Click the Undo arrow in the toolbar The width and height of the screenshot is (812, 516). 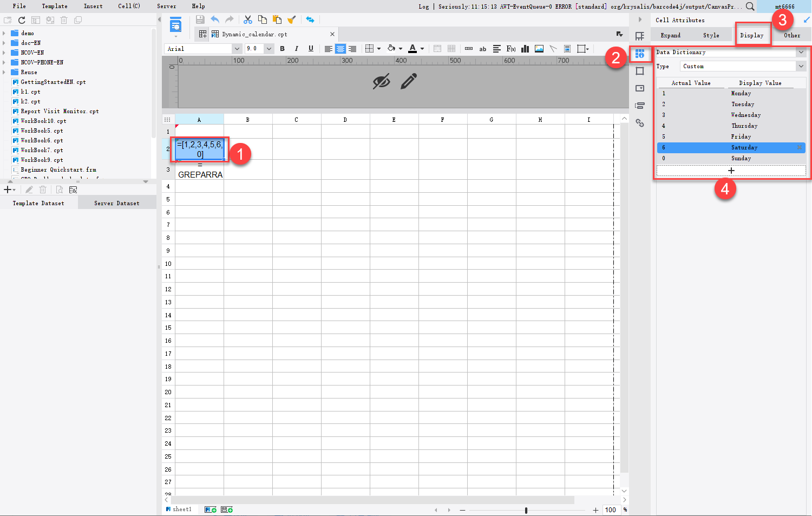point(215,19)
